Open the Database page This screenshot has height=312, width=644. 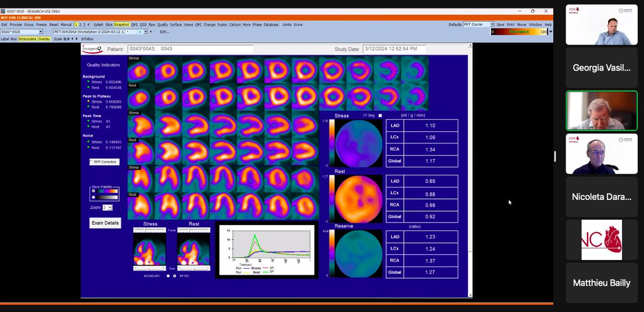pos(271,25)
